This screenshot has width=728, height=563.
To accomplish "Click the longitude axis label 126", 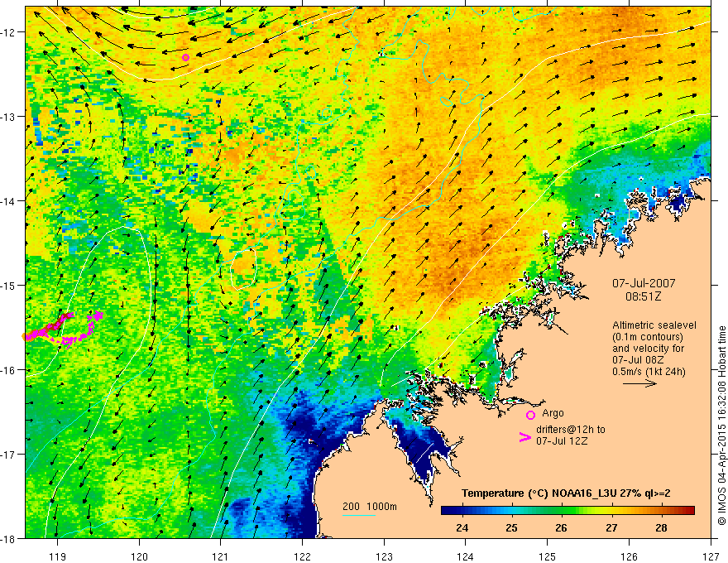I will click(629, 556).
